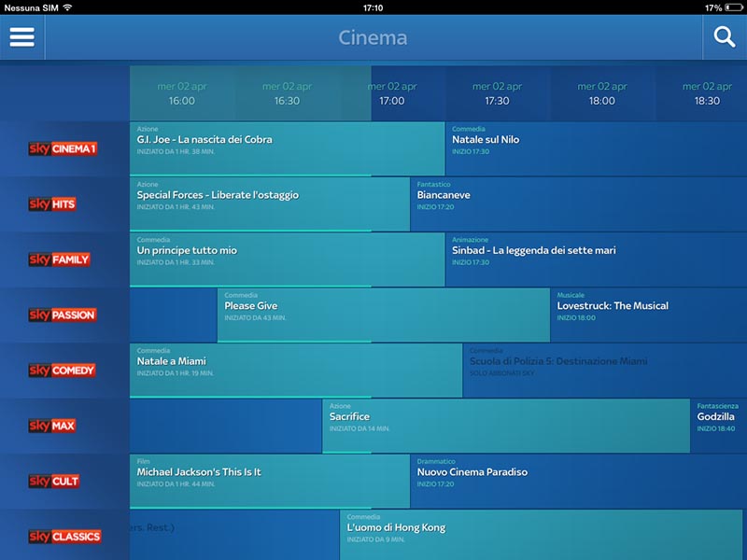
Task: Jump to the 17:30 time slot
Action: click(x=498, y=93)
